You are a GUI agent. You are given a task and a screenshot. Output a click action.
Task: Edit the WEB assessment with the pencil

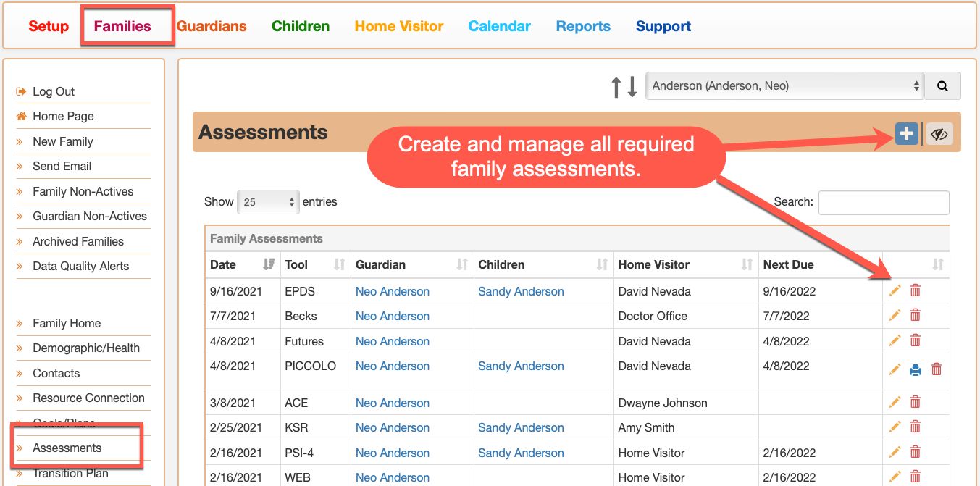click(x=895, y=477)
